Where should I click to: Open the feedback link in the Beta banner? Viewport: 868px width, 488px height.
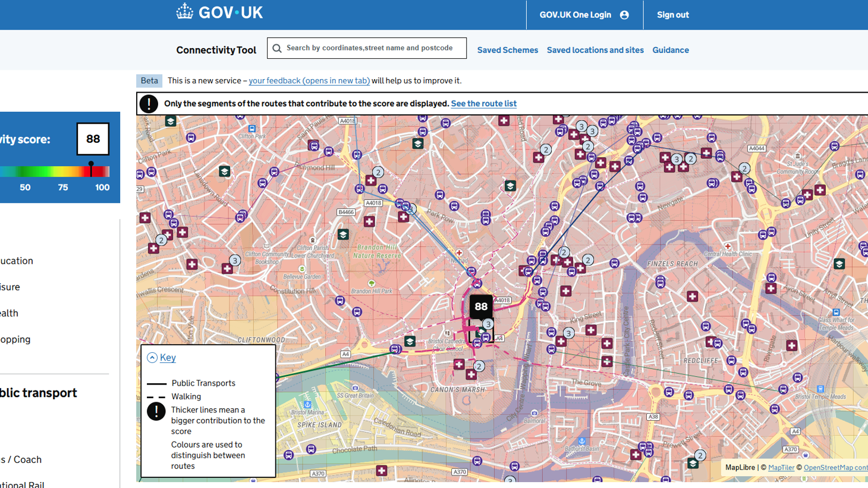pos(309,81)
